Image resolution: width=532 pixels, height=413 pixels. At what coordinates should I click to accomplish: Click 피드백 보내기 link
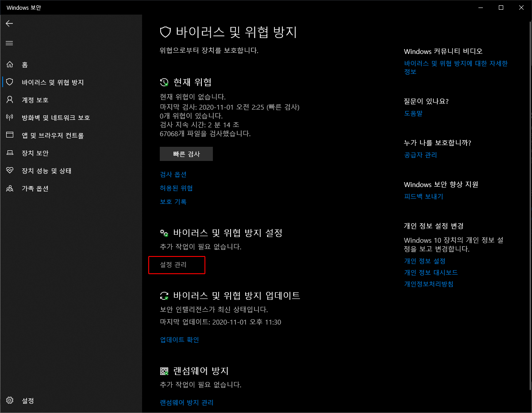click(424, 196)
